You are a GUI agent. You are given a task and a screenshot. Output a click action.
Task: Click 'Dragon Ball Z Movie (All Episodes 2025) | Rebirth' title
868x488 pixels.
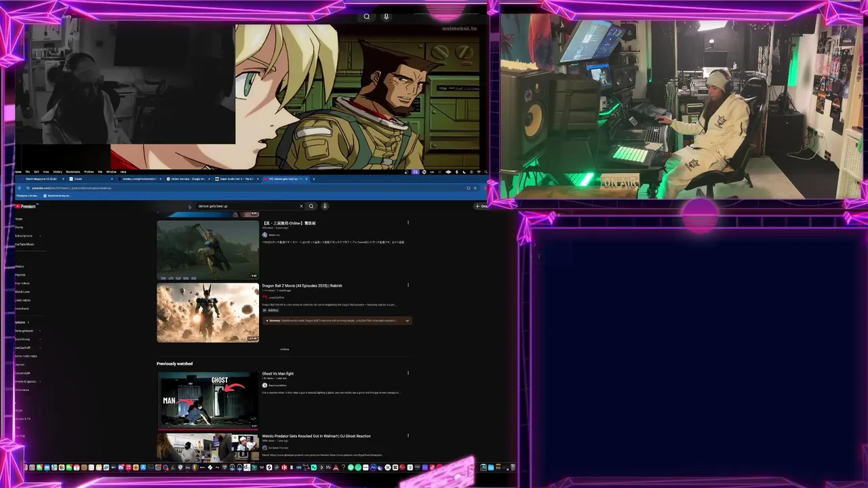[x=302, y=285]
